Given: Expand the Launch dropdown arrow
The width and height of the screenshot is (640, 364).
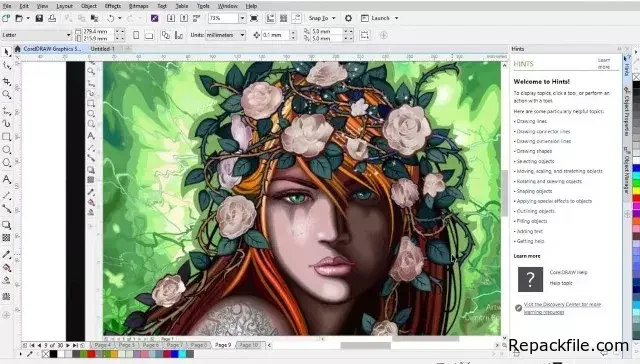Looking at the screenshot, I should click(x=396, y=18).
